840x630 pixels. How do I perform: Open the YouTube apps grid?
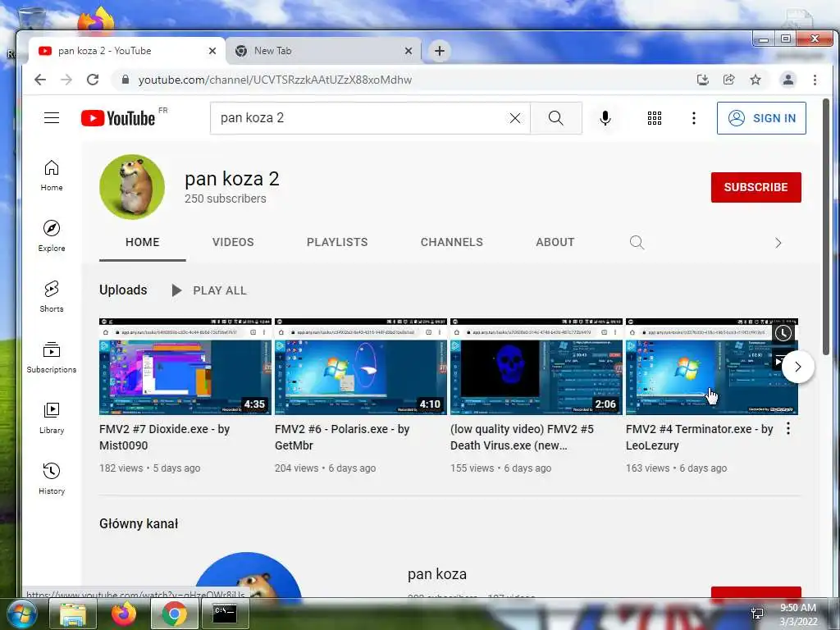(654, 118)
